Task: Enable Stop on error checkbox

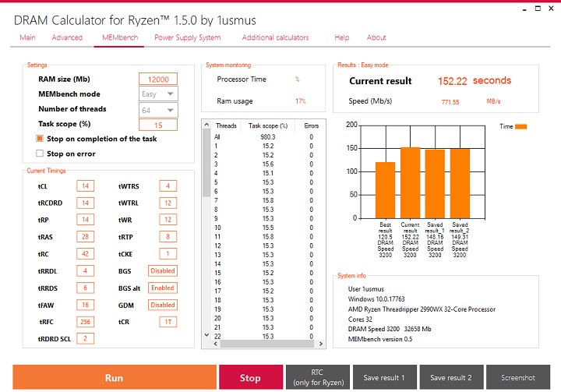Action: pos(40,154)
